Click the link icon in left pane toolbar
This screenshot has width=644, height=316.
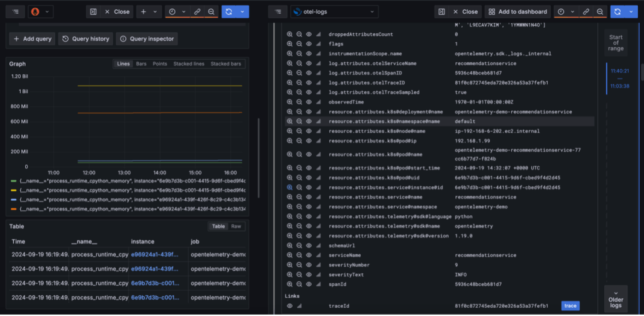coord(197,11)
